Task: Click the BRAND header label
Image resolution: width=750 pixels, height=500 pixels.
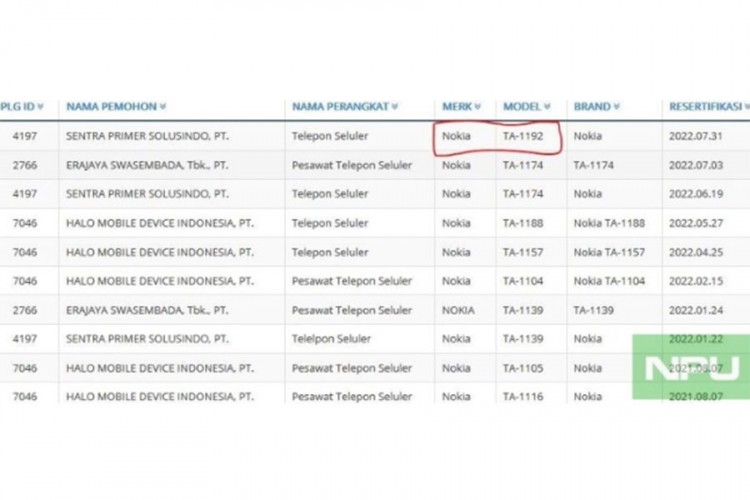Action: (592, 107)
